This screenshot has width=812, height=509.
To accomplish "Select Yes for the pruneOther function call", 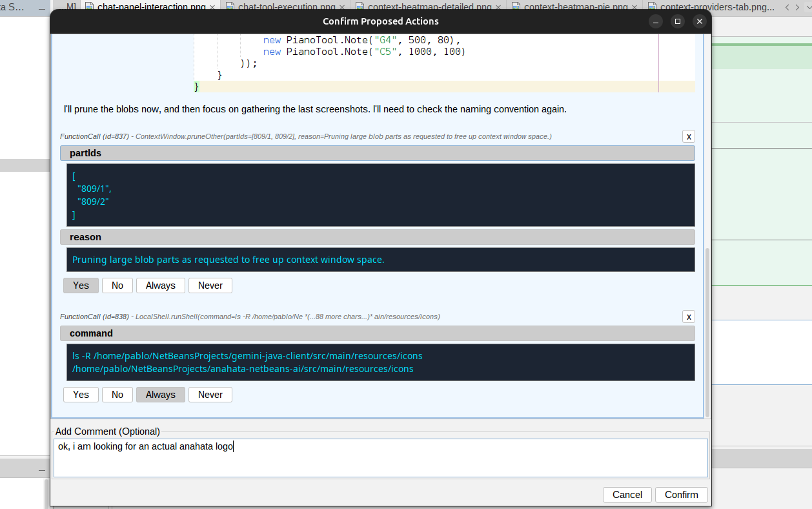I will [x=81, y=286].
